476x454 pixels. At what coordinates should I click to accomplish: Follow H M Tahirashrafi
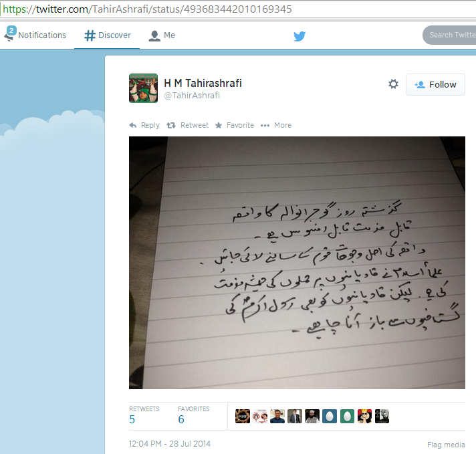pos(435,84)
